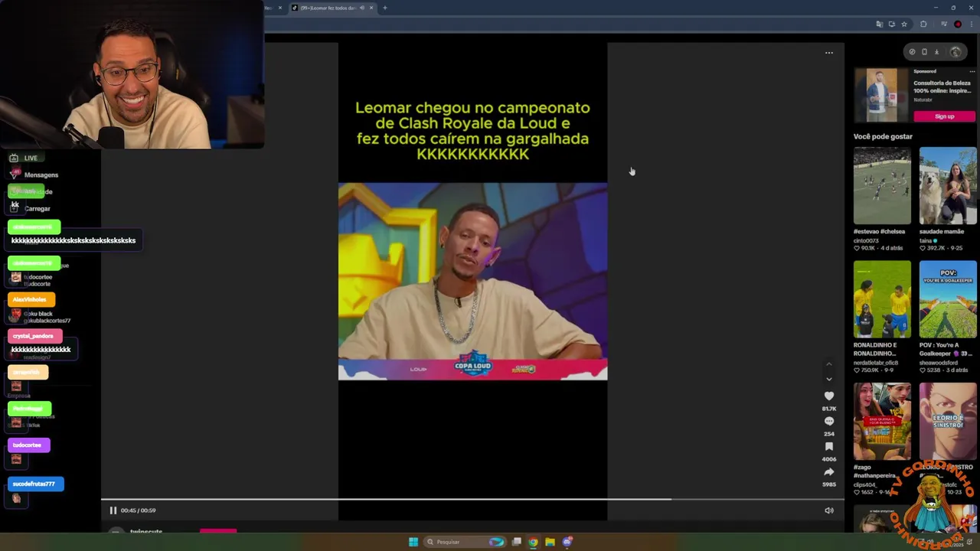Click the circle-slash icon in top-right pill
The image size is (980, 551).
point(912,52)
